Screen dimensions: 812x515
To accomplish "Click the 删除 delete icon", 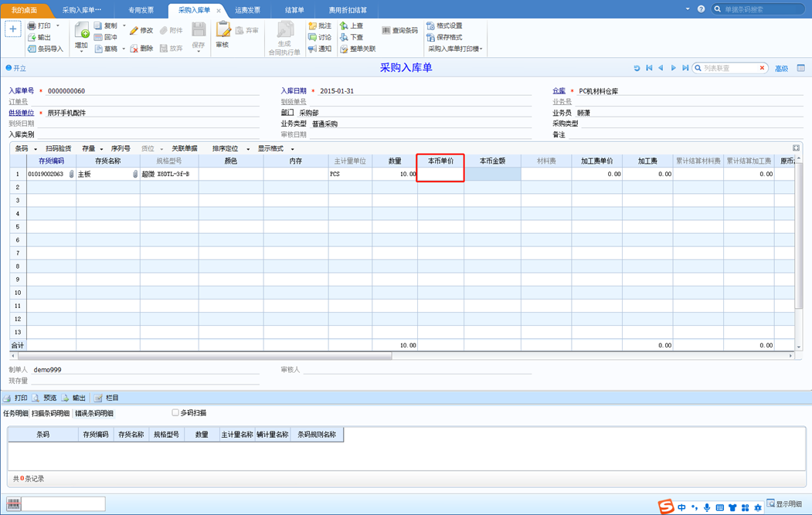I will click(134, 49).
